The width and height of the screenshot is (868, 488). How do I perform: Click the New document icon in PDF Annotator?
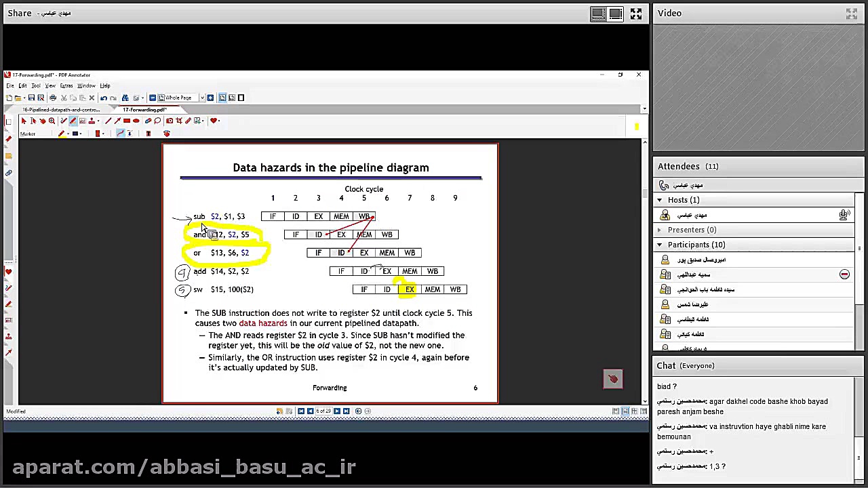click(9, 98)
